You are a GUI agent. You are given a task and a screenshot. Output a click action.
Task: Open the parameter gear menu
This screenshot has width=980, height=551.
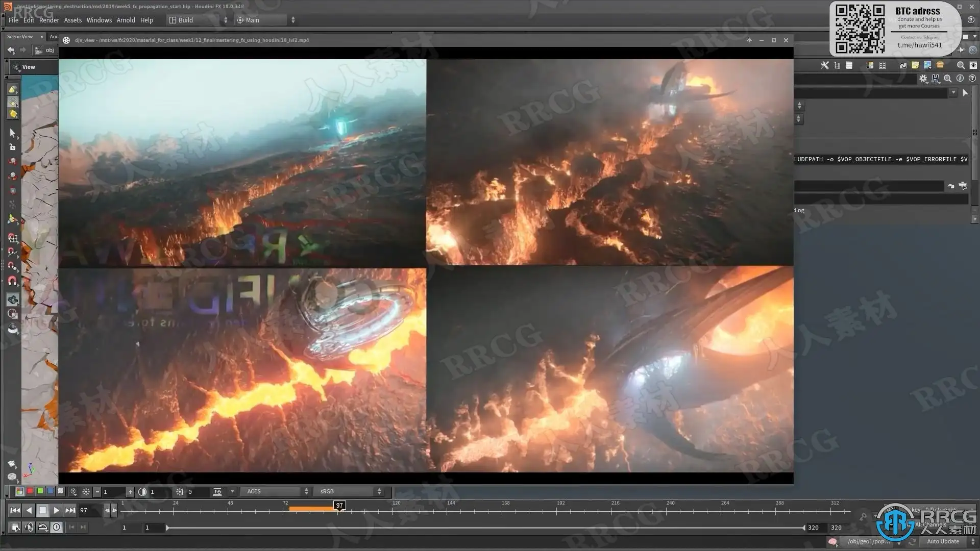click(923, 79)
